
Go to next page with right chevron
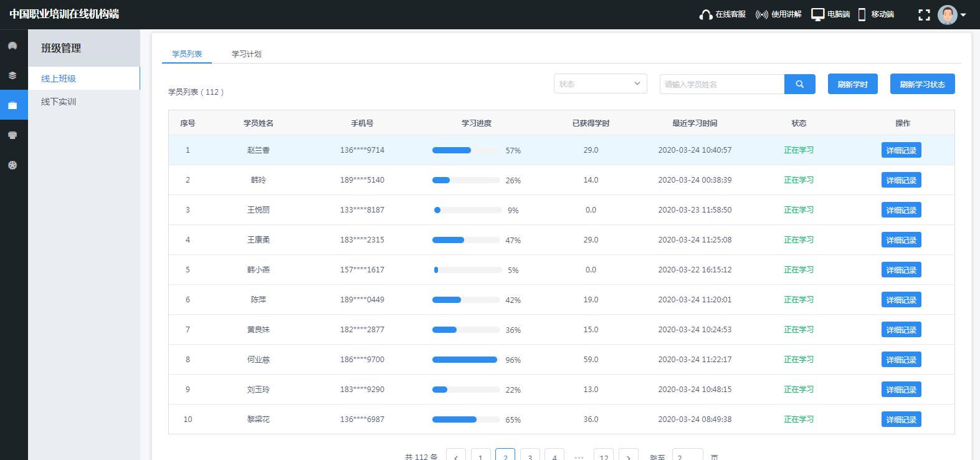click(628, 456)
